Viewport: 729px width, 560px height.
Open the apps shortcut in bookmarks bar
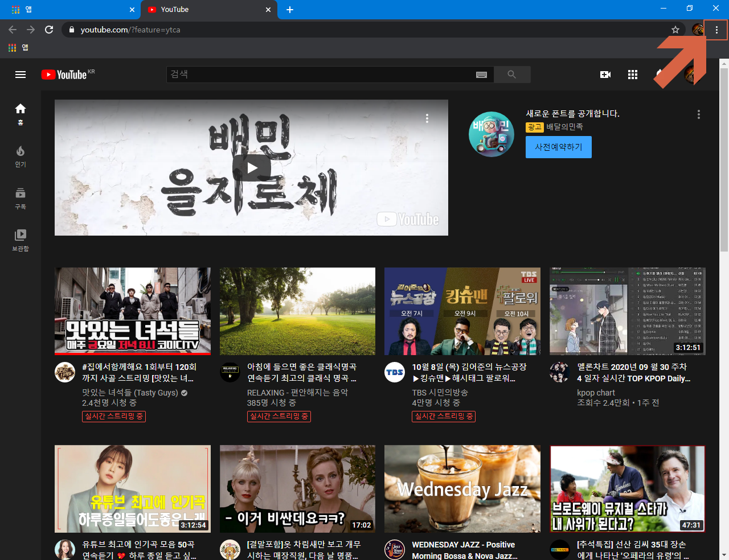pos(18,48)
